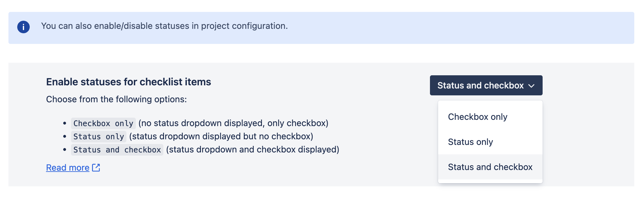644x197 pixels.
Task: Pick highlighted "Status and checkbox" menu option
Action: pyautogui.click(x=490, y=167)
